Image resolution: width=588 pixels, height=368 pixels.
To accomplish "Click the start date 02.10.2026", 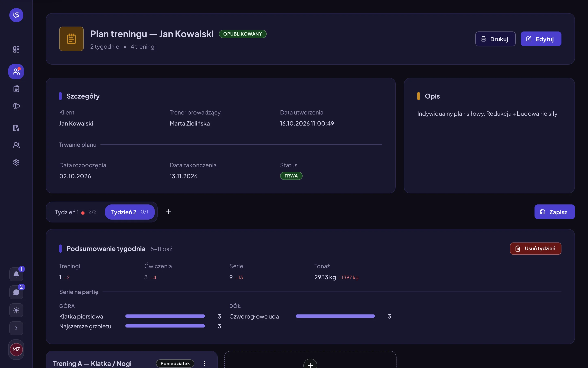I will [75, 176].
